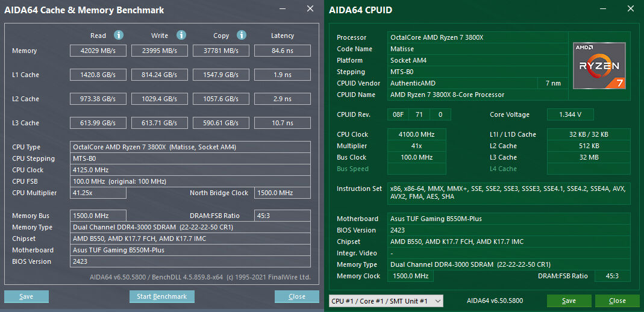This screenshot has width=644, height=312.
Task: Click Close in the AIDA64 CPUID window
Action: pyautogui.click(x=617, y=301)
